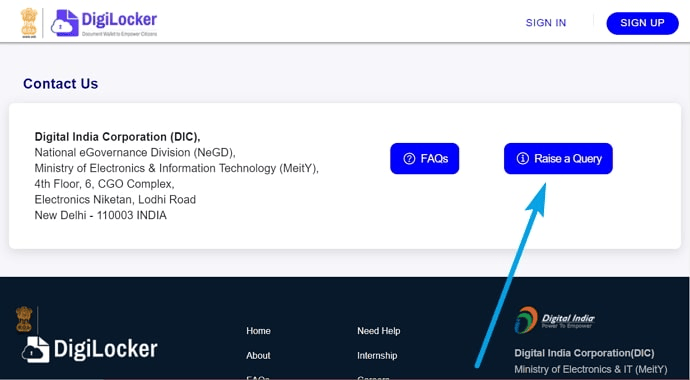Select 'National eGovernance Division (NeGD),' line
The image size is (690, 380).
[x=135, y=153]
